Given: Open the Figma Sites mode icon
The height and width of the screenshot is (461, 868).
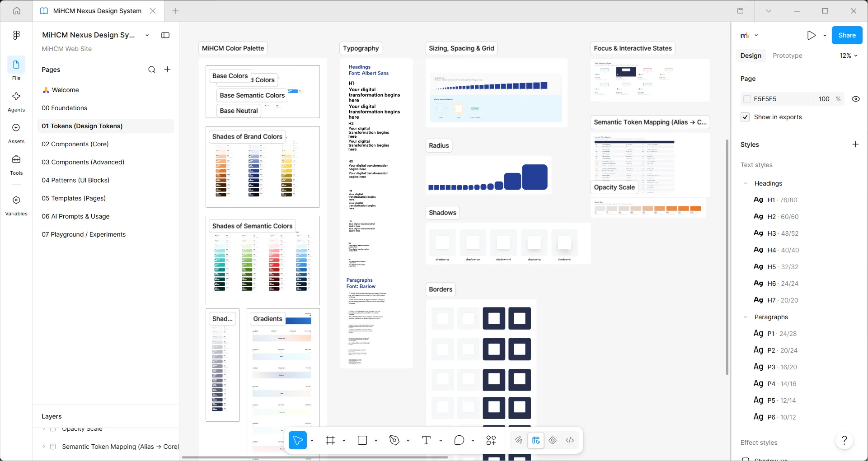Looking at the screenshot, I should click(553, 440).
